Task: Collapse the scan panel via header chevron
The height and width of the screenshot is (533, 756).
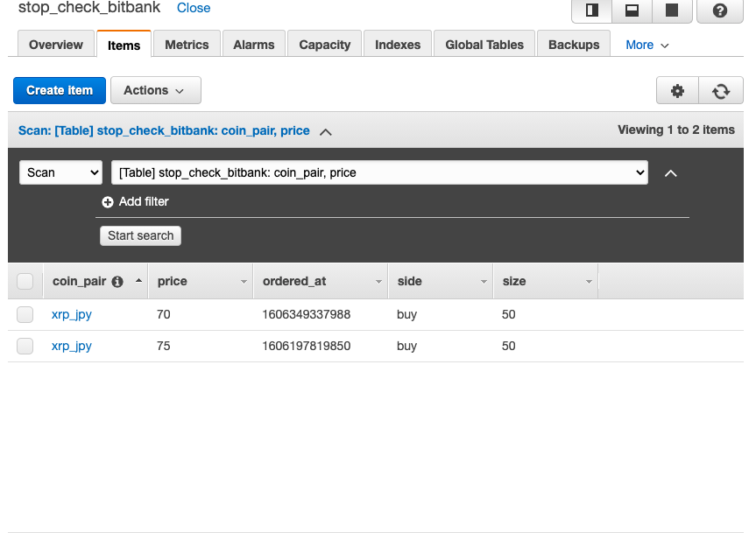Action: (326, 132)
